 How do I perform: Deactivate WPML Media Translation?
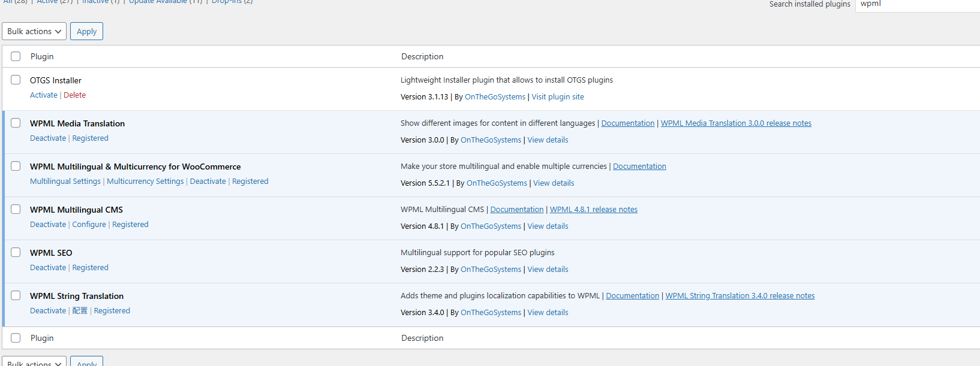pyautogui.click(x=48, y=138)
